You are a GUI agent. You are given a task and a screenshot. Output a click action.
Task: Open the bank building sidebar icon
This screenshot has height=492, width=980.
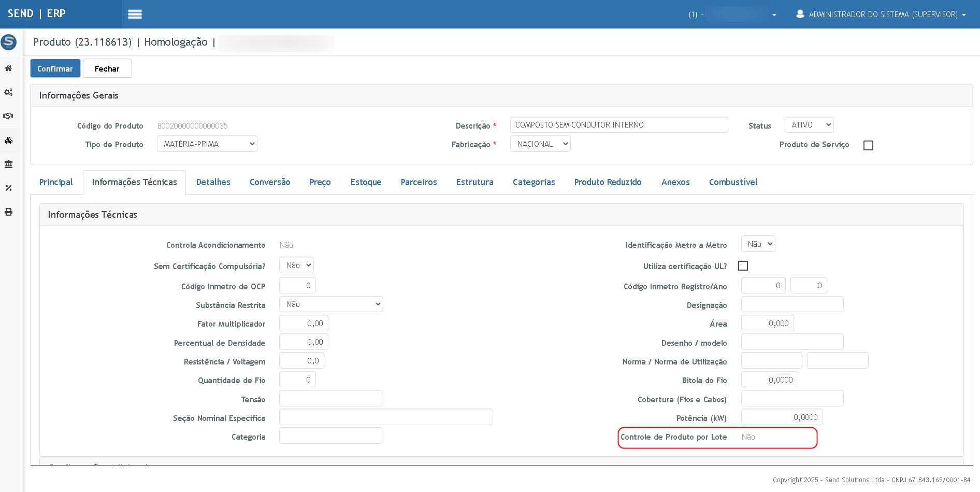[8, 164]
